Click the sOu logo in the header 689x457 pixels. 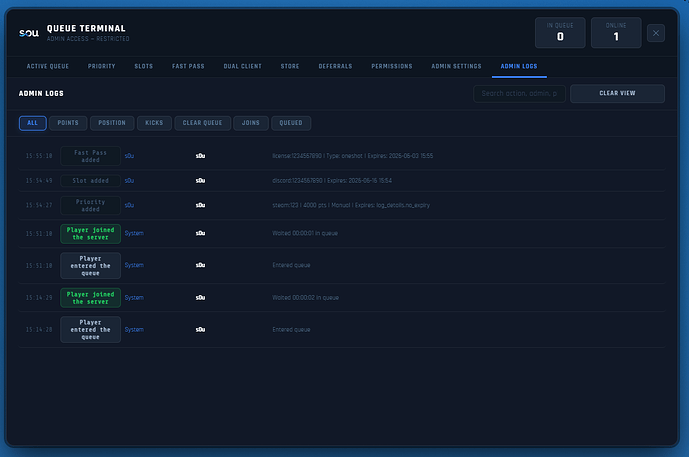(x=29, y=33)
